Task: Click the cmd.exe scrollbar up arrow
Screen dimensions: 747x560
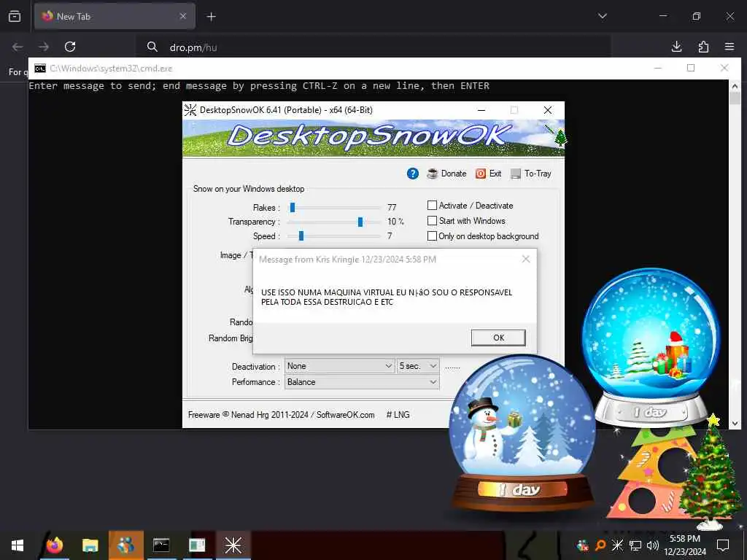Action: pyautogui.click(x=735, y=86)
